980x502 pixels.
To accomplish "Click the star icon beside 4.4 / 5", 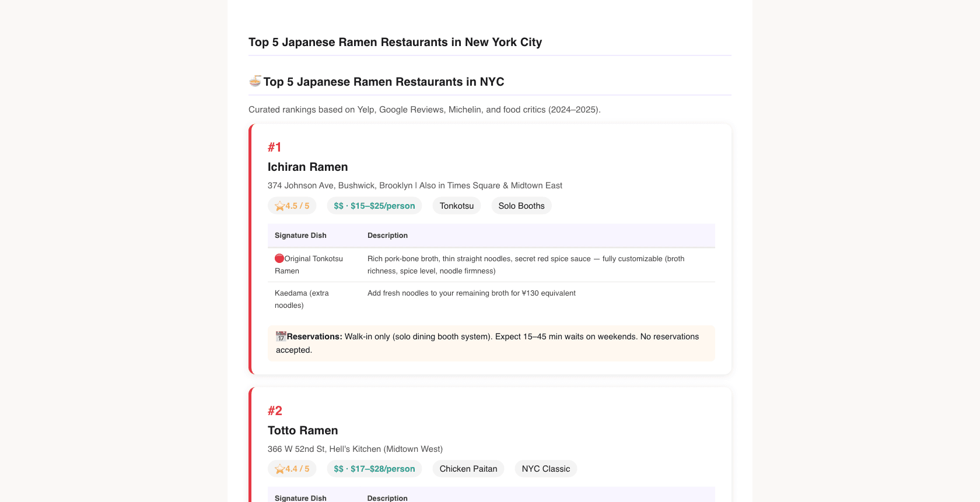I will [279, 469].
